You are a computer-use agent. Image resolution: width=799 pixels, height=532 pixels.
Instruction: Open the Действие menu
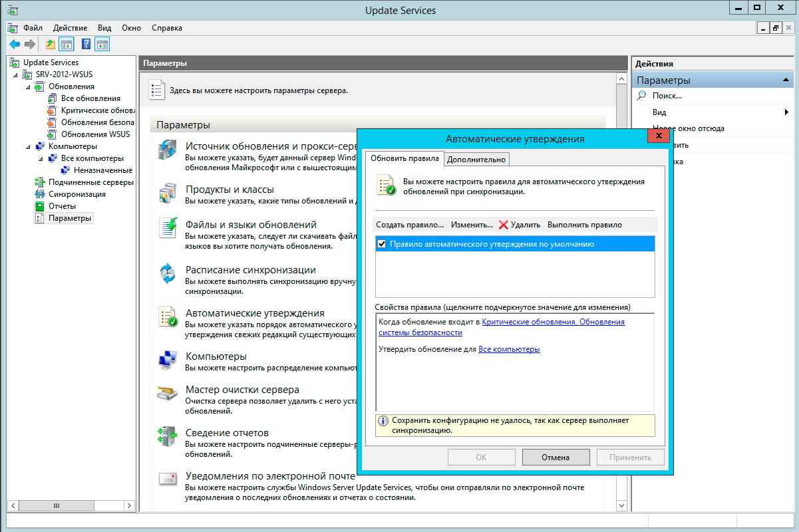coord(70,28)
